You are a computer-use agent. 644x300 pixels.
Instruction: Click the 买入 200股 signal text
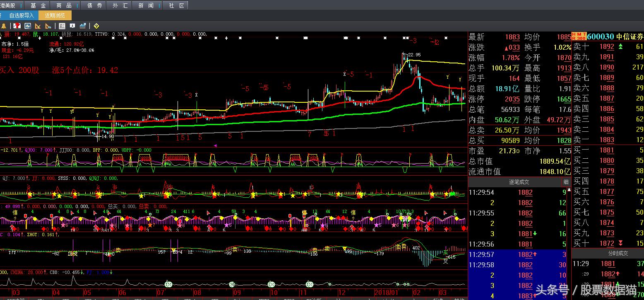pyautogui.click(x=19, y=70)
